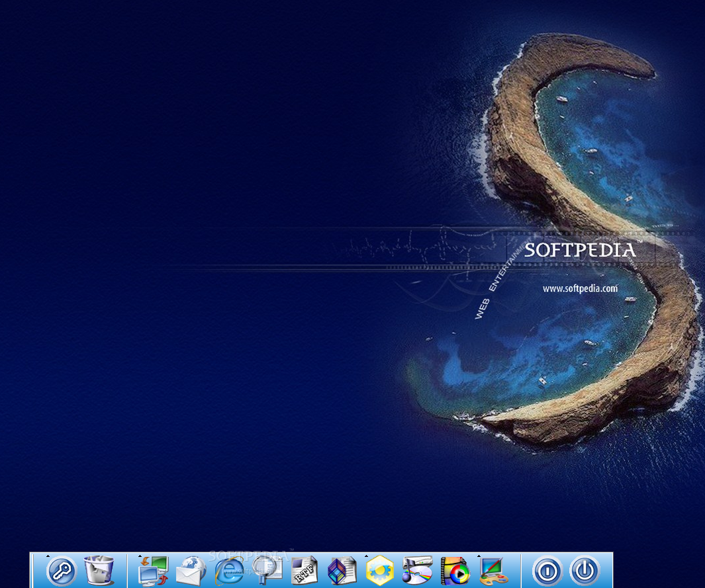Click the round standby button in dock
The width and height of the screenshot is (705, 588).
click(x=547, y=571)
